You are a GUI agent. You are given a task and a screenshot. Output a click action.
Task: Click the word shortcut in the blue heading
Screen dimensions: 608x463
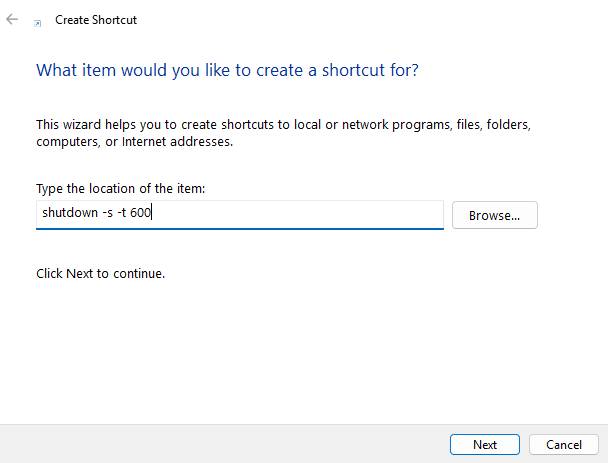coord(353,70)
